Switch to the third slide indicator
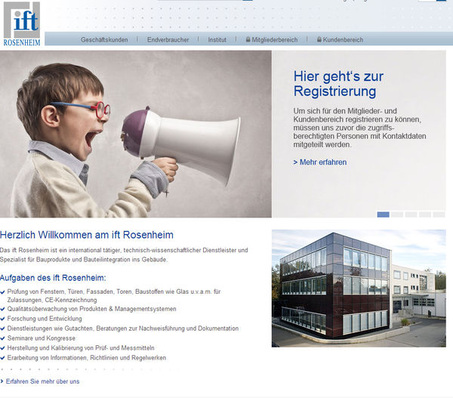The image size is (453, 398). [x=411, y=214]
